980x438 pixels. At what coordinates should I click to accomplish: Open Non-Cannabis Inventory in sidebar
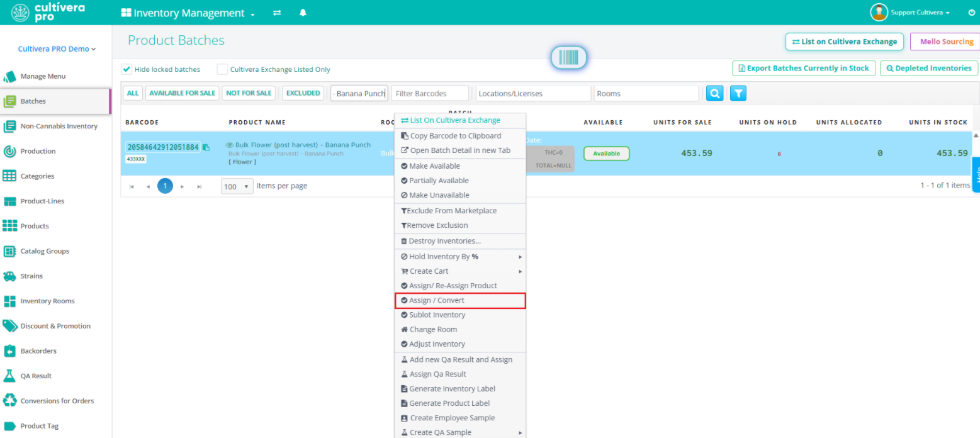coord(55,126)
